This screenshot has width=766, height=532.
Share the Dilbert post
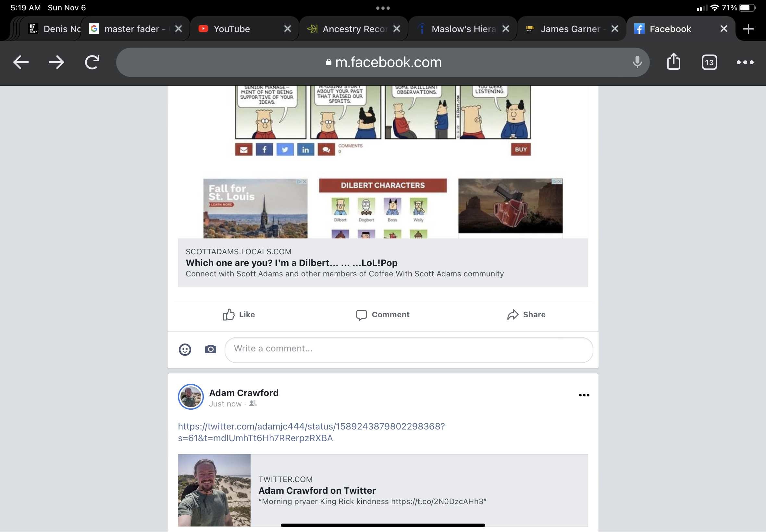(x=526, y=314)
